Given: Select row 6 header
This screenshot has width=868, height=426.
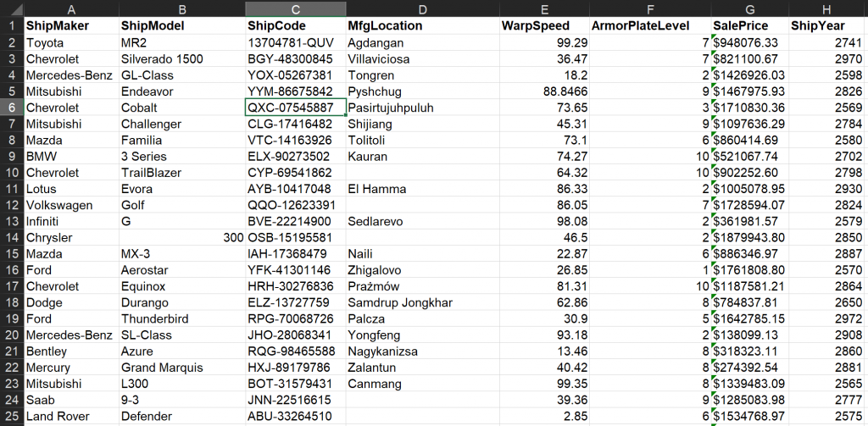Looking at the screenshot, I should (12, 108).
